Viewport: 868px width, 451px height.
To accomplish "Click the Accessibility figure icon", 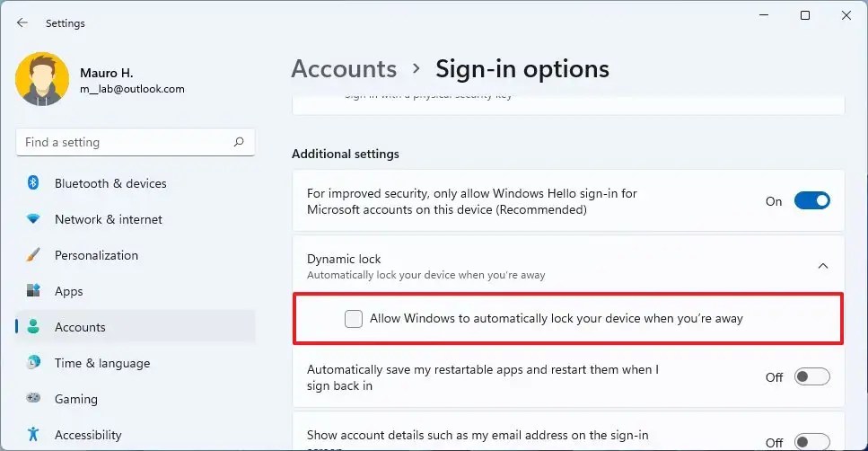I will [x=33, y=434].
